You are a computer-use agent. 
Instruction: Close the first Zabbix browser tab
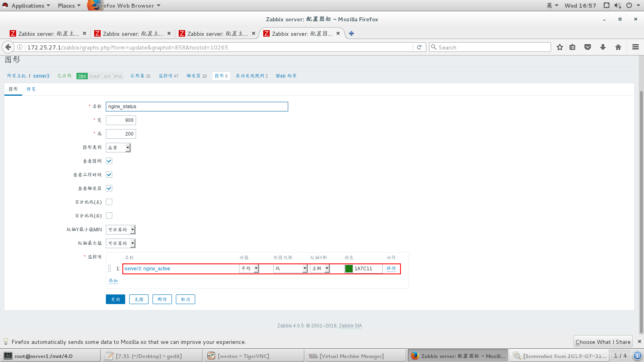point(85,33)
